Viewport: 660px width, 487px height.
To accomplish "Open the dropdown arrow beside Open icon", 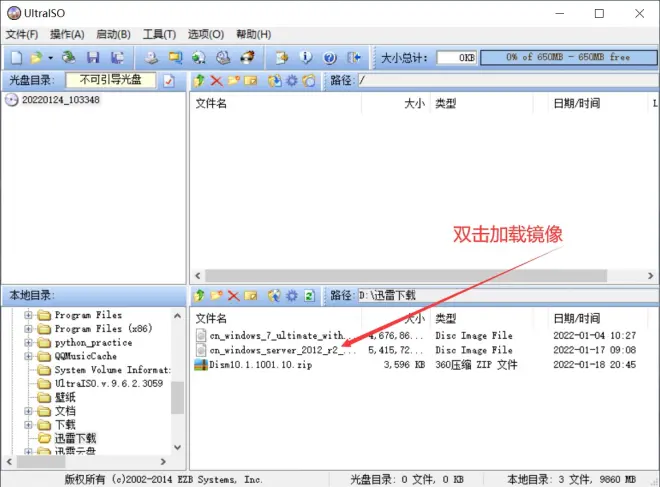I will (51, 58).
